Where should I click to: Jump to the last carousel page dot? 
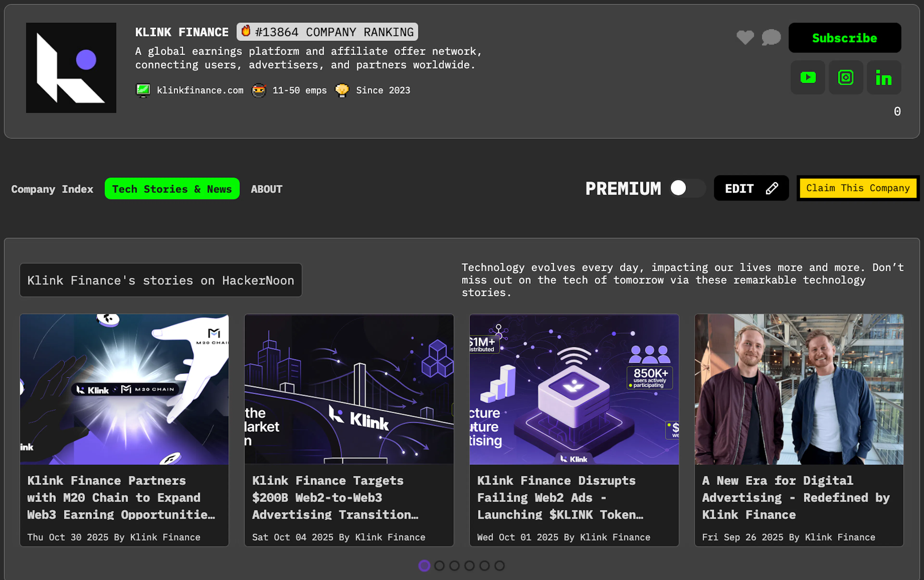(x=500, y=565)
